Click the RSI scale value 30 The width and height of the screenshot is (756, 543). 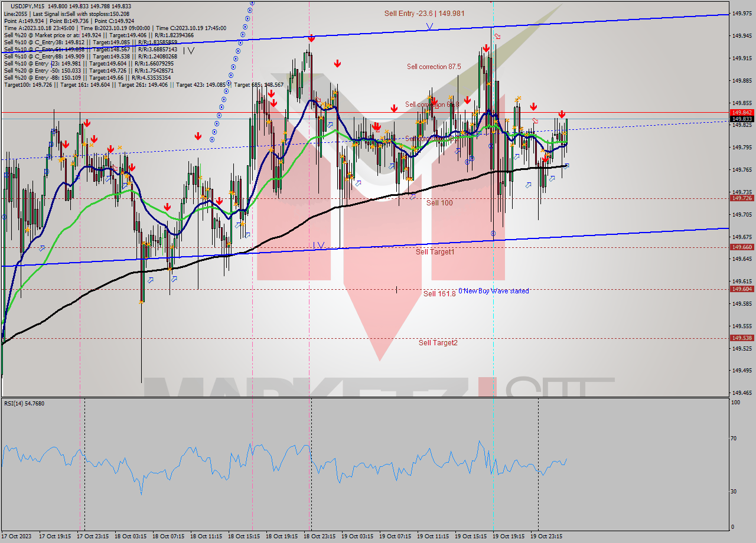(x=735, y=491)
